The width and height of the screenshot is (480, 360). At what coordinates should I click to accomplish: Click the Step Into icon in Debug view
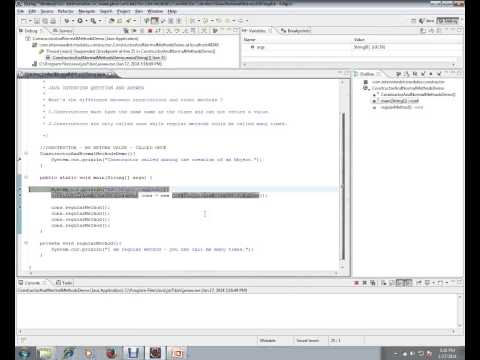[x=169, y=31]
